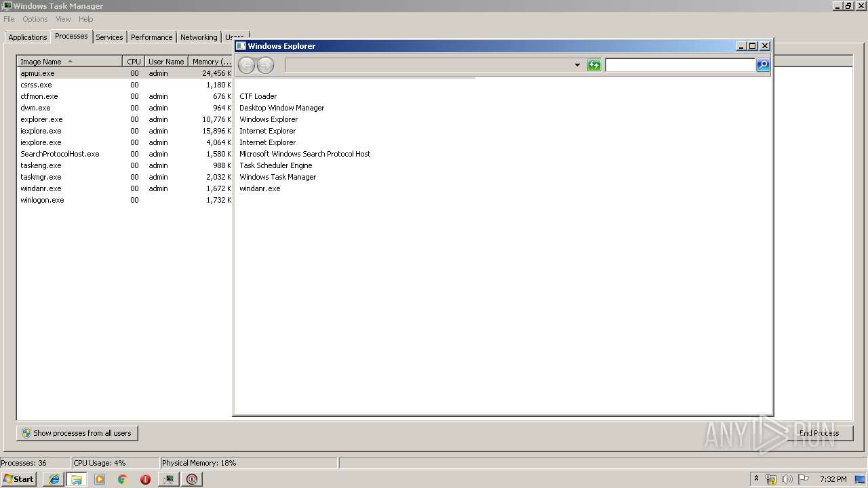Open Google Chrome from the taskbar
The width and height of the screenshot is (868, 488).
point(123,479)
